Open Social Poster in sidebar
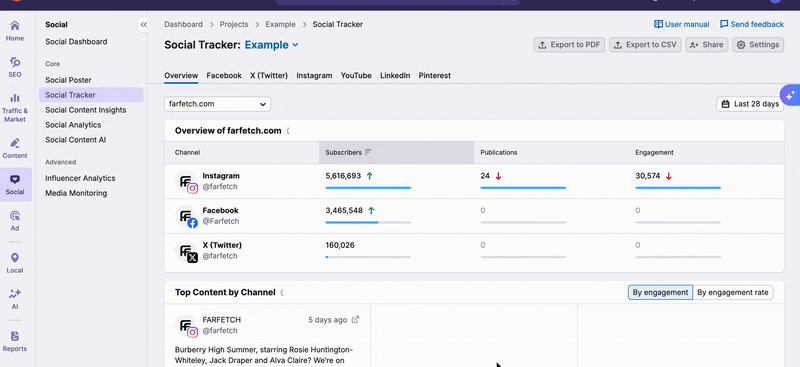 [68, 80]
